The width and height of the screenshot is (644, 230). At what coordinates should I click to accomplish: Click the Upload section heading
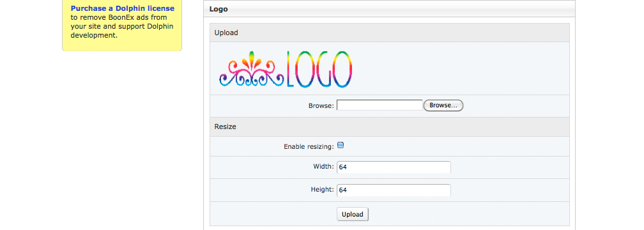click(389, 33)
